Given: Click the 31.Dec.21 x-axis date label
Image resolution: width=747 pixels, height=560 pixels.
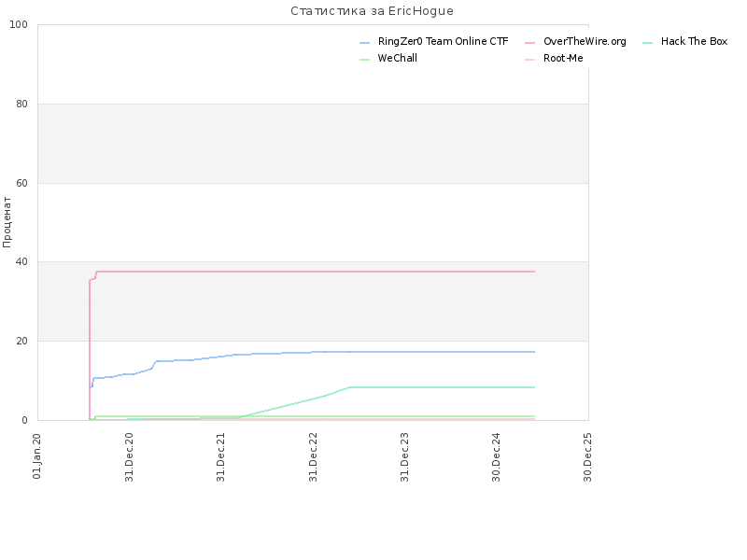Looking at the screenshot, I should click(220, 457).
